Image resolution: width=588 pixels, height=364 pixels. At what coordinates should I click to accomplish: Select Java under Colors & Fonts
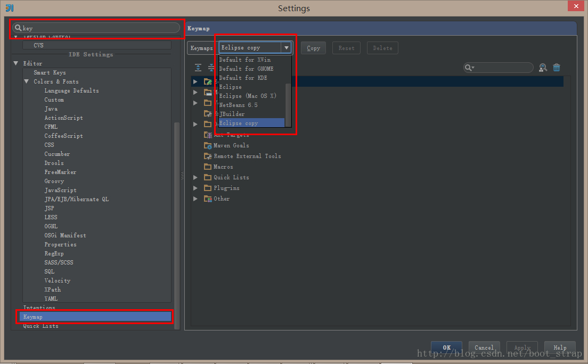tap(51, 109)
